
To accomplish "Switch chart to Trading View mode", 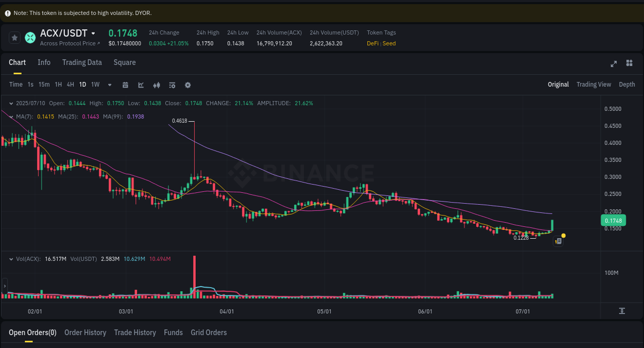I will tap(594, 84).
